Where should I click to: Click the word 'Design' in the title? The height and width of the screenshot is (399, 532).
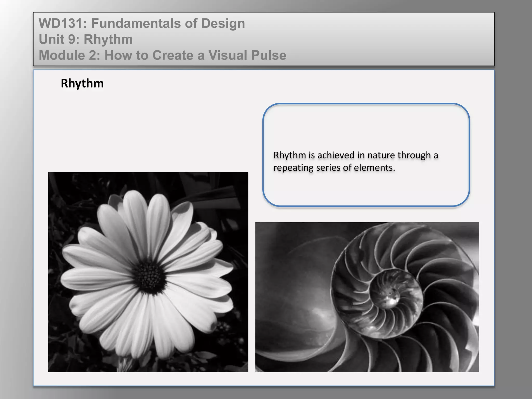(x=223, y=23)
